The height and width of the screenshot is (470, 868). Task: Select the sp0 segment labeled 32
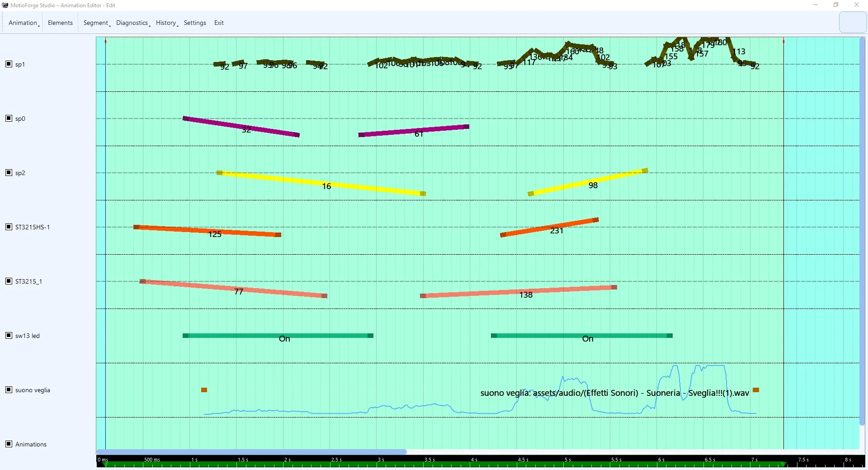click(x=241, y=127)
